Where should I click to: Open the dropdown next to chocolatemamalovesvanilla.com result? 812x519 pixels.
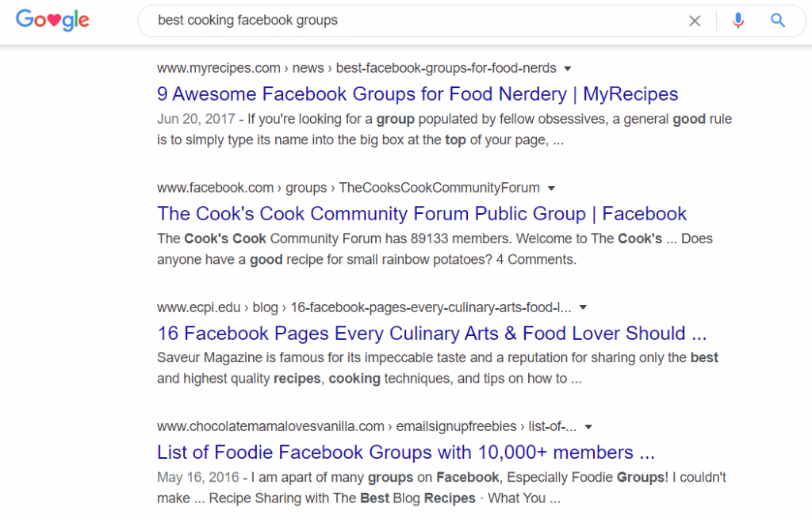[588, 426]
